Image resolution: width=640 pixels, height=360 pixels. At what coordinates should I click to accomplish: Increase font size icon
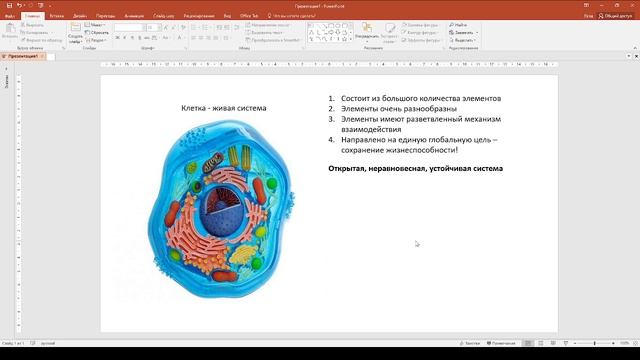point(166,27)
